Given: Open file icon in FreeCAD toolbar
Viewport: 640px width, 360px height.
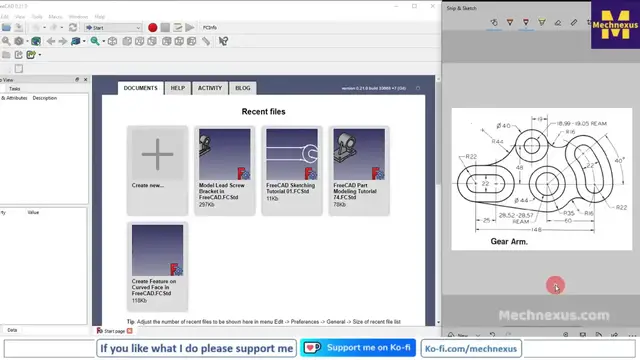Looking at the screenshot, I should (x=6, y=27).
